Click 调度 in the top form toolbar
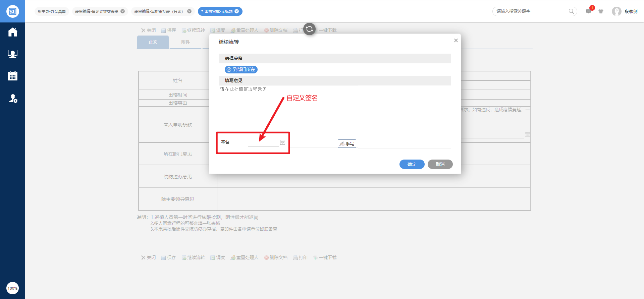 (x=218, y=30)
